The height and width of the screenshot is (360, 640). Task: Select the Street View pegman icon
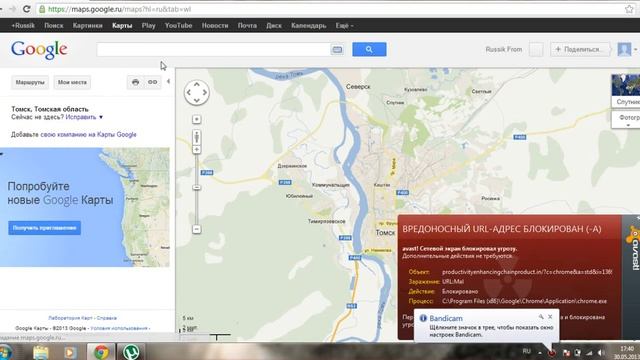coord(196,137)
